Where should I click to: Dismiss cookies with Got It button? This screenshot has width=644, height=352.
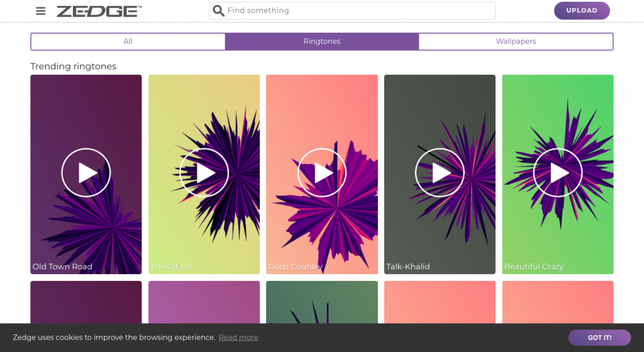click(x=599, y=338)
